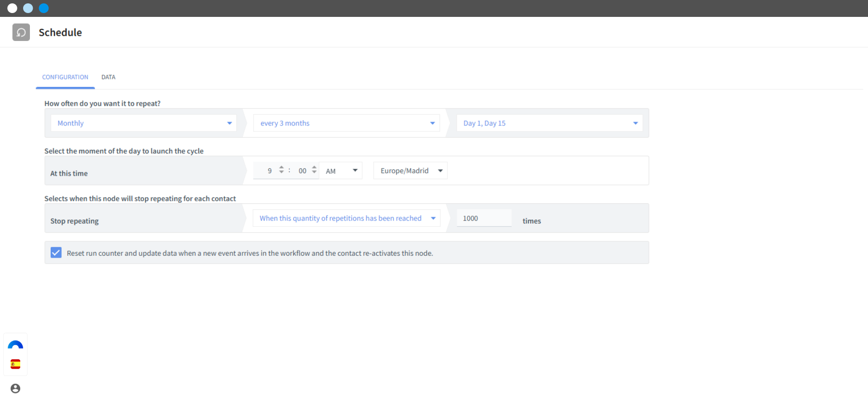This screenshot has height=403, width=868.
Task: Open the Monthly frequency dropdown
Action: [x=144, y=123]
